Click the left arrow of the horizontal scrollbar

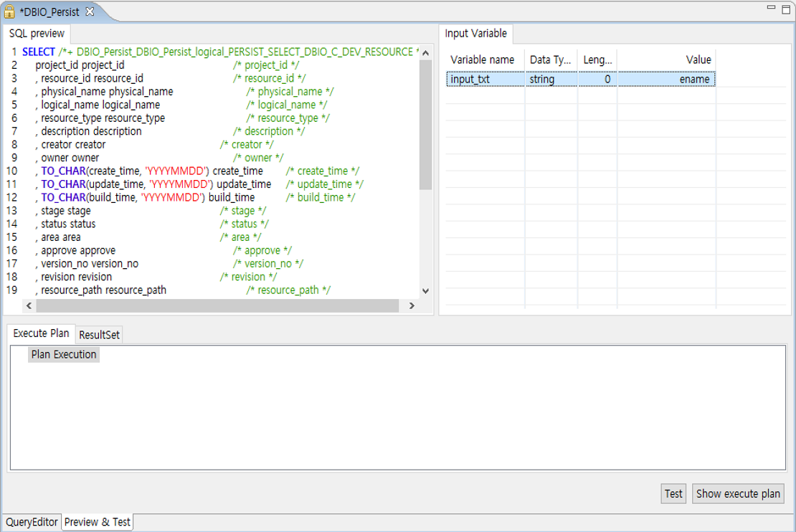coord(29,305)
